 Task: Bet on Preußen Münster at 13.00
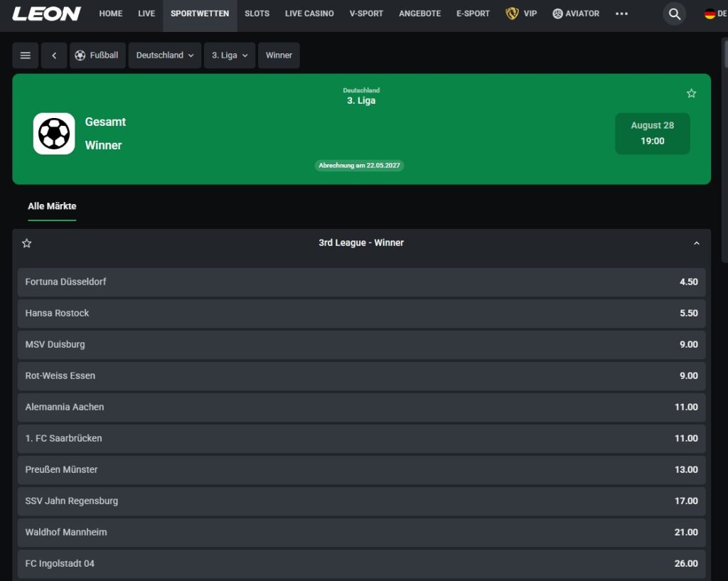click(362, 469)
